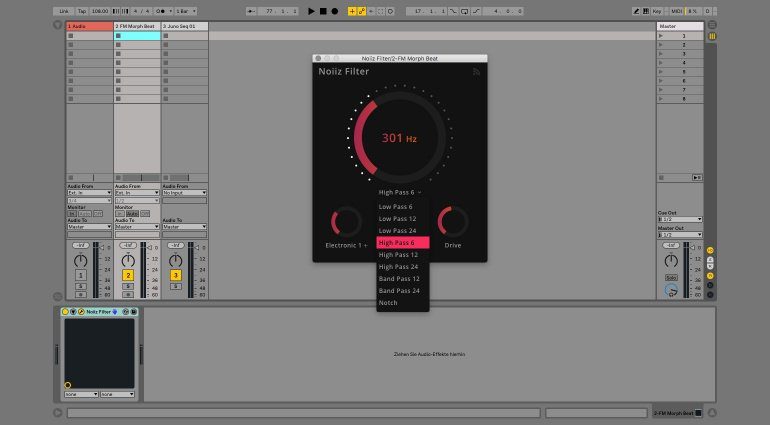Image resolution: width=770 pixels, height=425 pixels.
Task: Arm track 1 for recording
Action: click(81, 294)
